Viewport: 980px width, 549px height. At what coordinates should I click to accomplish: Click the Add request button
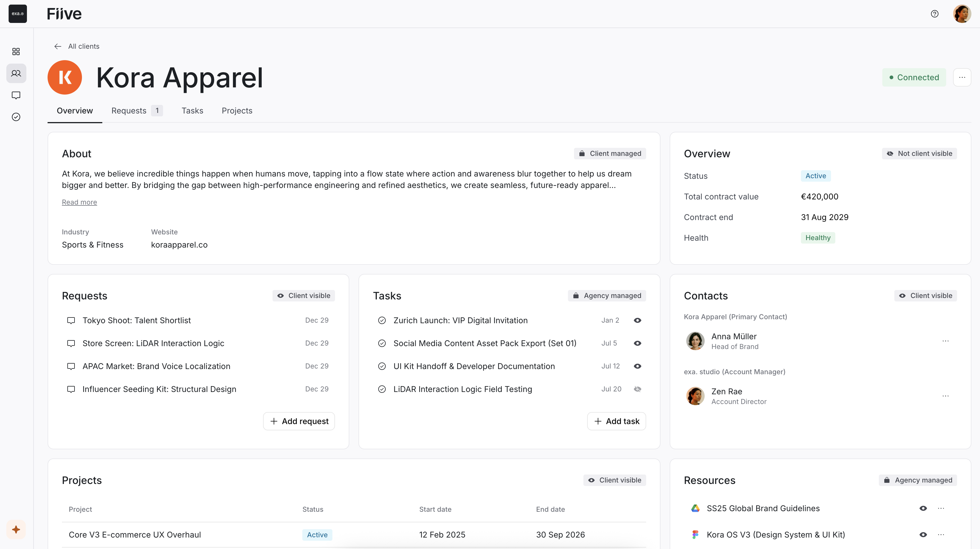[299, 421]
